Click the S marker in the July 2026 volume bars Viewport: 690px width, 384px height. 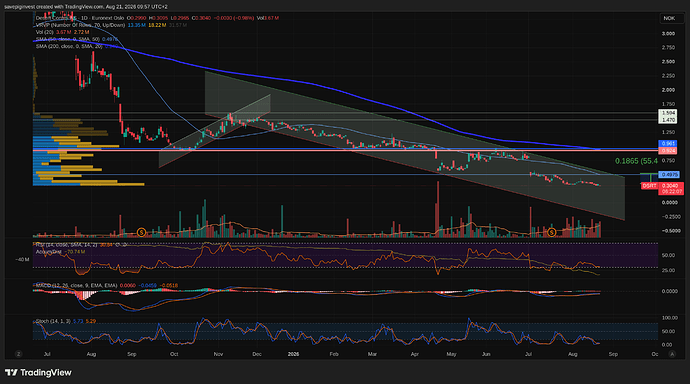551,232
